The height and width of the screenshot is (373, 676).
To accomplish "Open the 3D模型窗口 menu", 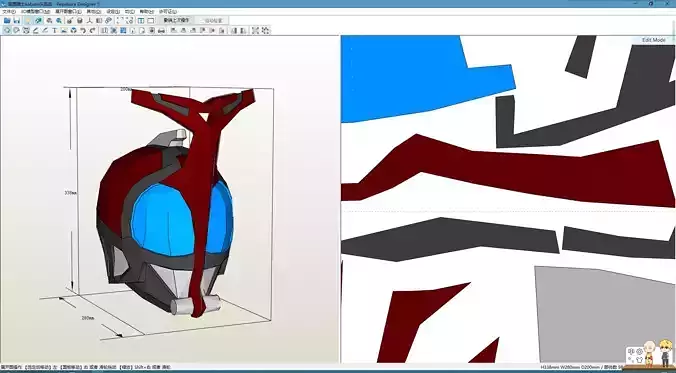I will pyautogui.click(x=35, y=12).
